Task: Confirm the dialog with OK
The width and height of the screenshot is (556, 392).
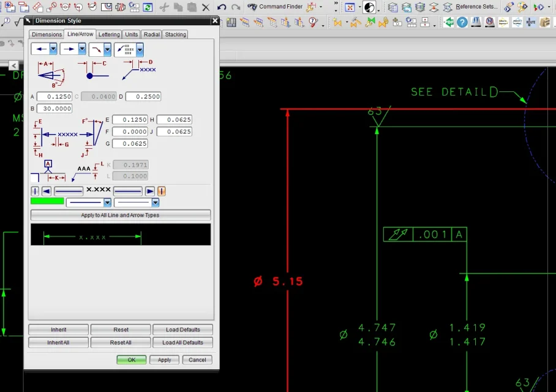Action: 131,360
